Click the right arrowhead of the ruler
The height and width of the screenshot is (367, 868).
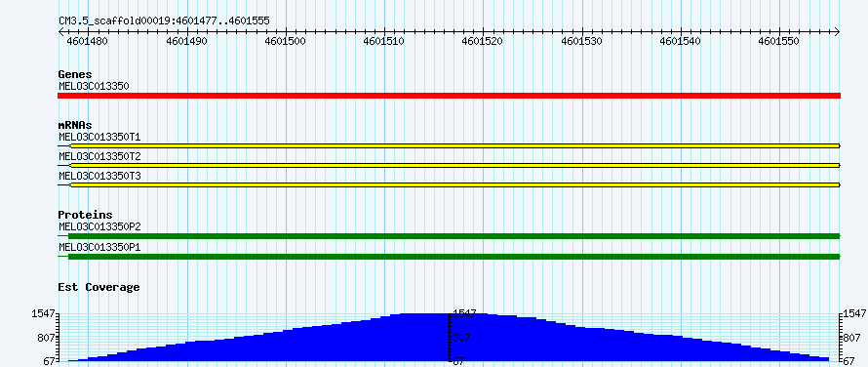[838, 31]
